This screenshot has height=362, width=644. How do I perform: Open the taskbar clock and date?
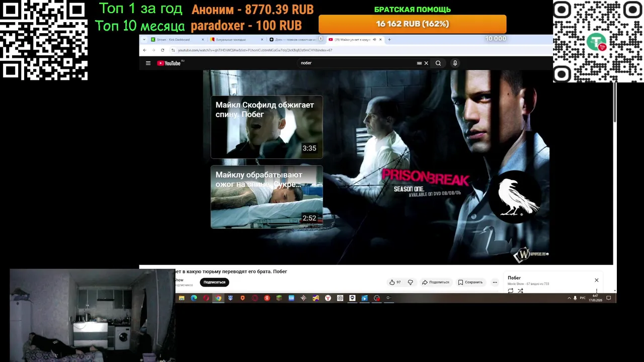point(596,298)
